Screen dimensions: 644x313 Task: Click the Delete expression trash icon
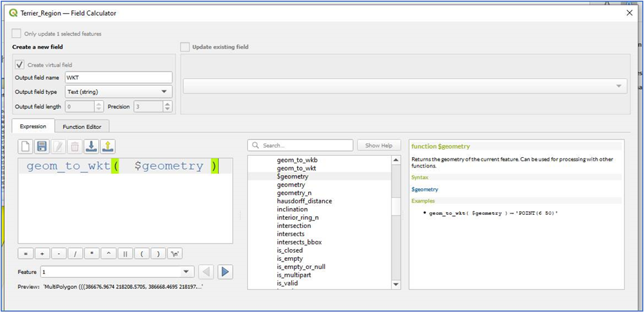[x=75, y=147]
